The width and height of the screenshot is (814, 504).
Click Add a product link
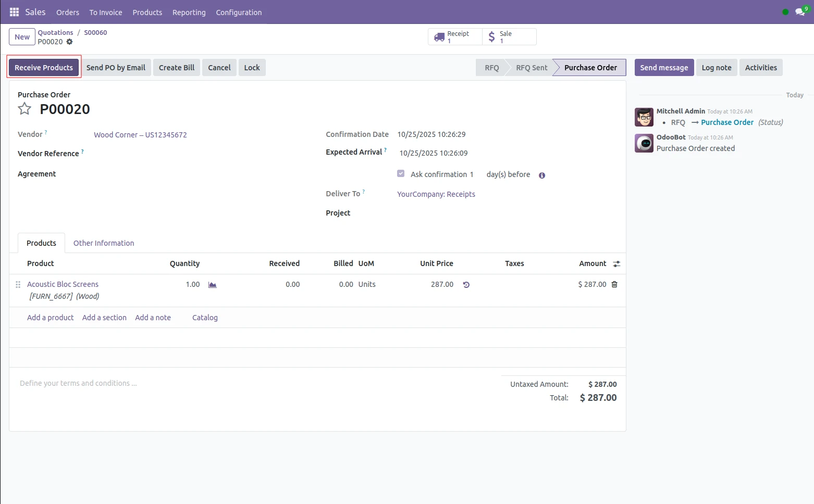coord(50,317)
